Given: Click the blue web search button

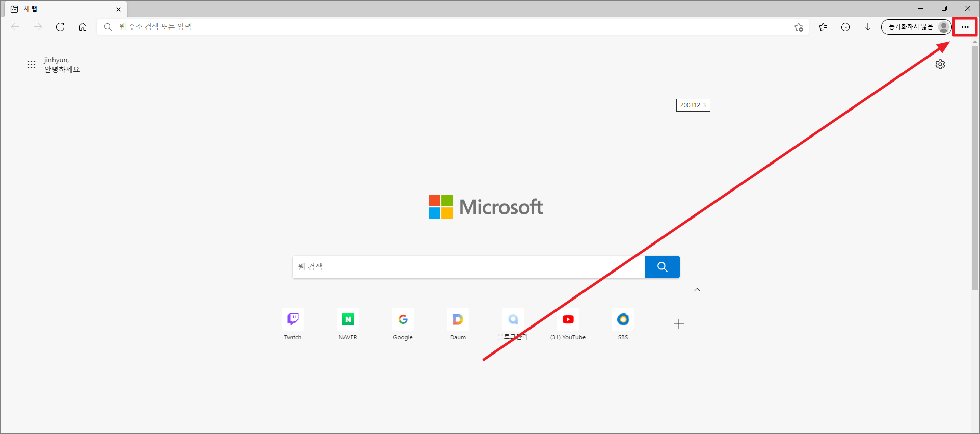Looking at the screenshot, I should tap(663, 267).
